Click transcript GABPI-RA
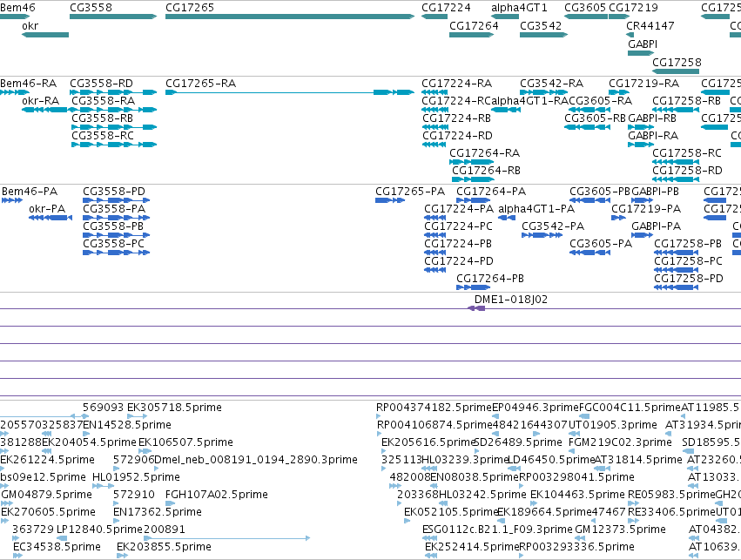741x560 pixels. pos(653,136)
